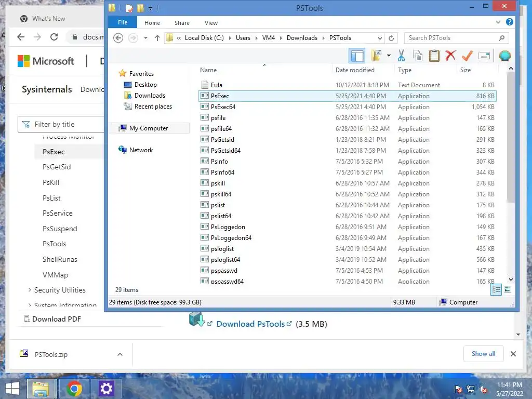Select the psfile application icon

coord(205,118)
